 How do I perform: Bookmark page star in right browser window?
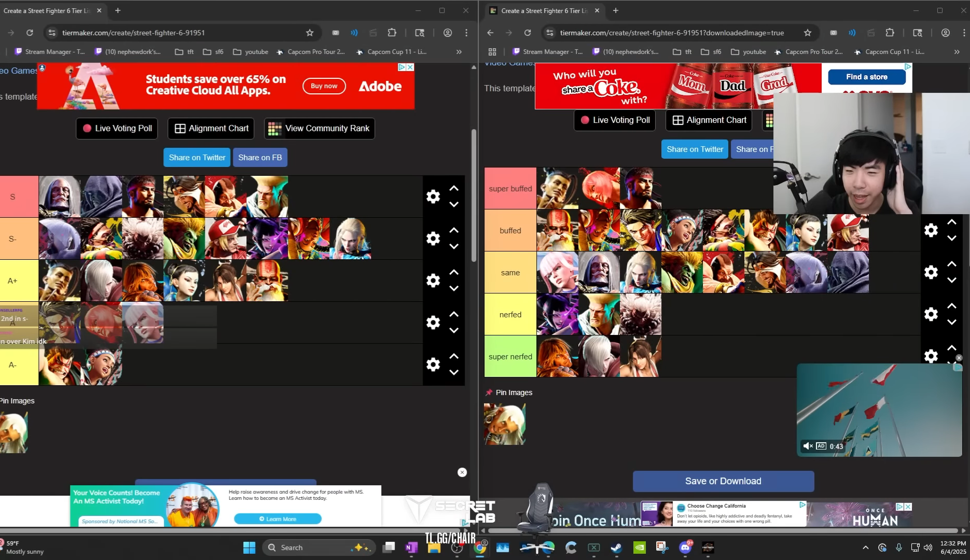point(808,33)
